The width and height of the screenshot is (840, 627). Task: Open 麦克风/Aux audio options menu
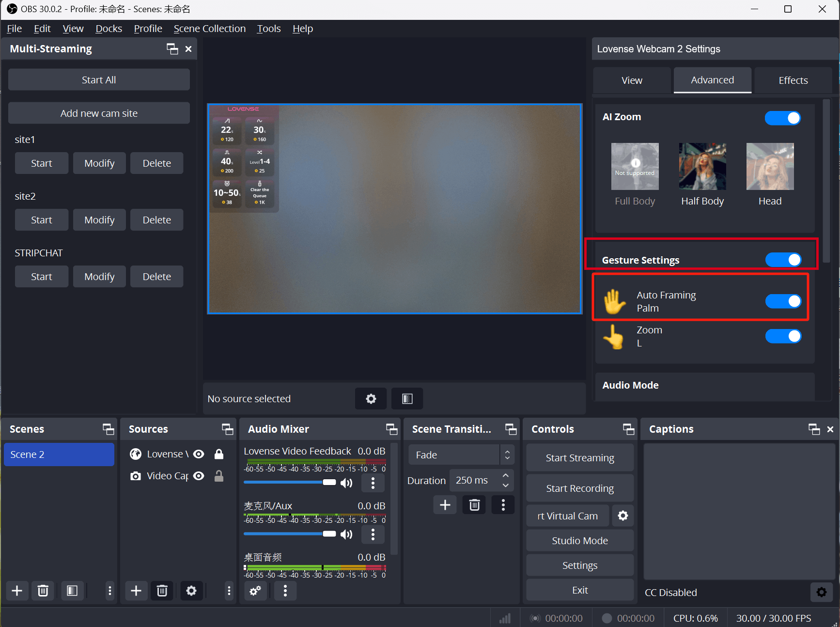[x=373, y=534]
